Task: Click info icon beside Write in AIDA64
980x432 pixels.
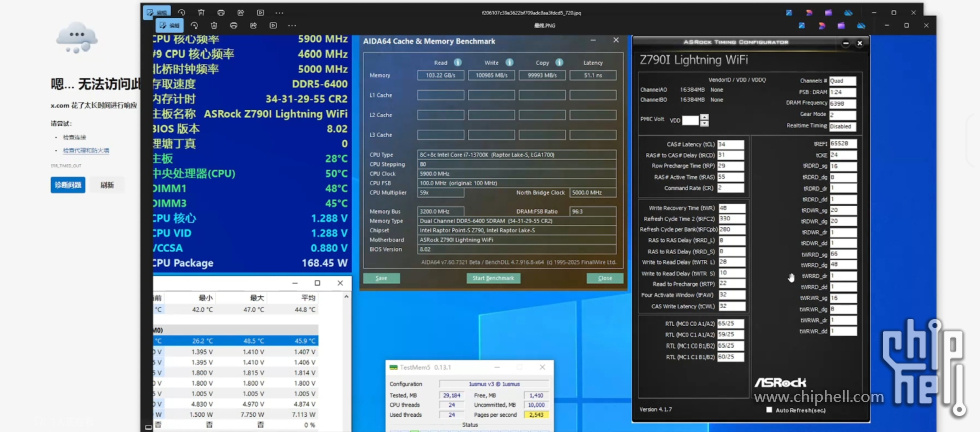Action: tap(509, 63)
